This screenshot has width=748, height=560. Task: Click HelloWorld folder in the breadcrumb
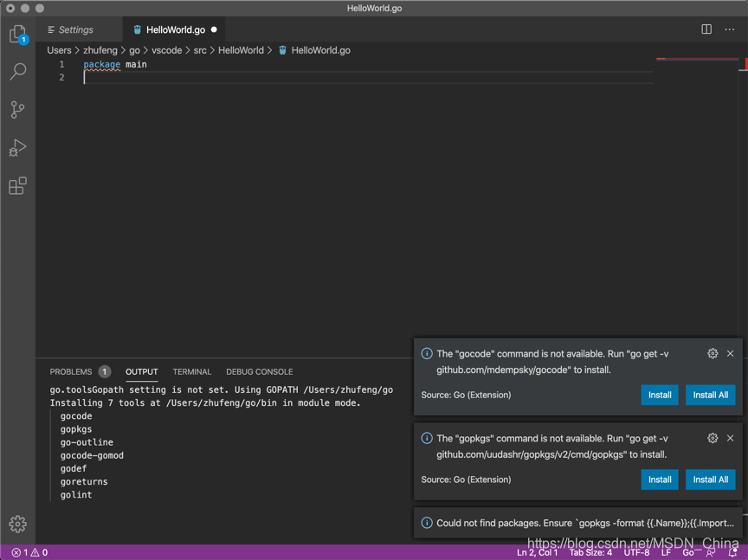click(x=241, y=50)
